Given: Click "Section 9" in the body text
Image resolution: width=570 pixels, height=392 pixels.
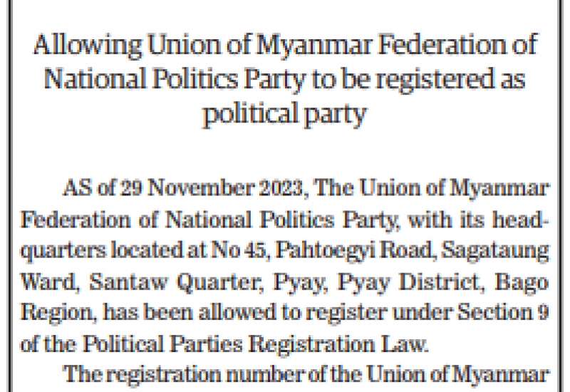Looking at the screenshot, I should coord(503,312).
